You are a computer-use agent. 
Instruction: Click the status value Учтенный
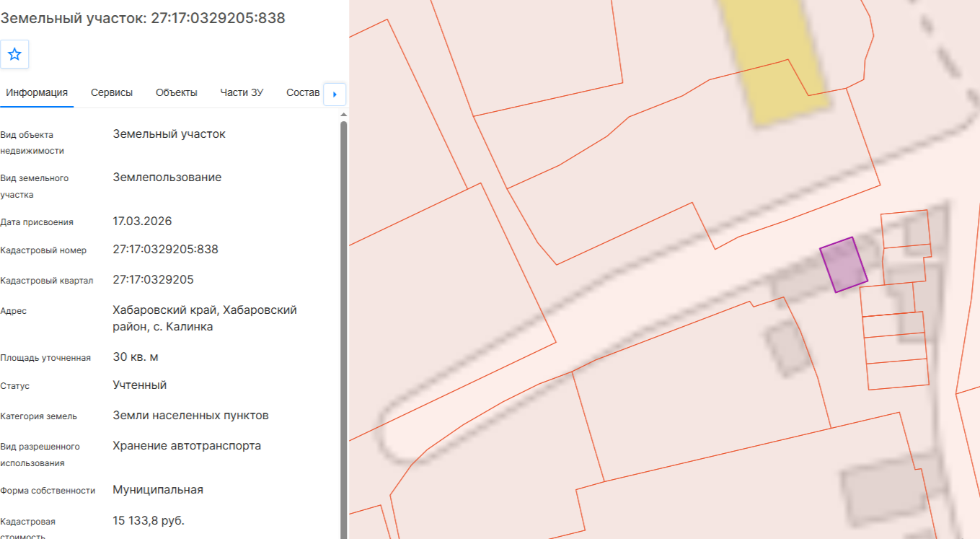[x=140, y=385]
